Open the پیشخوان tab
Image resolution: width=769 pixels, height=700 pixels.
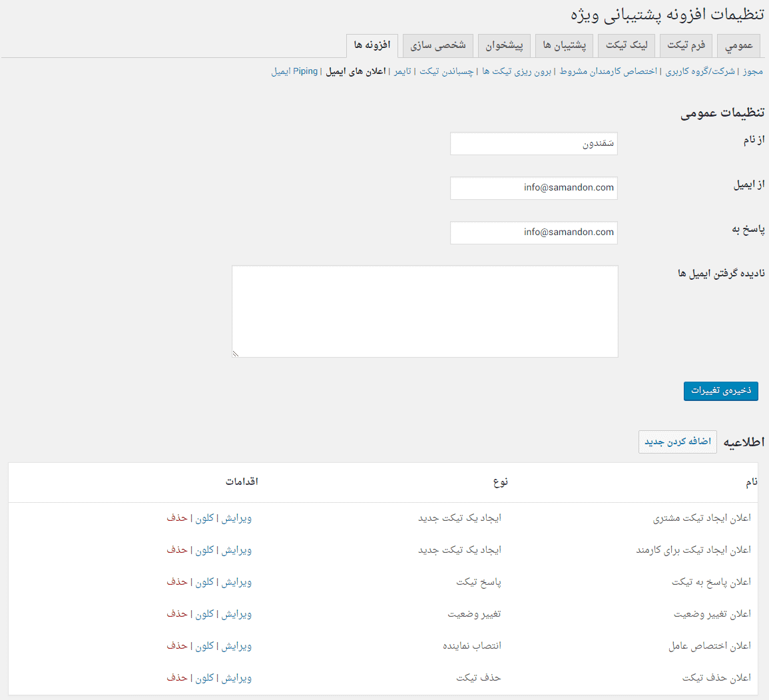click(504, 45)
